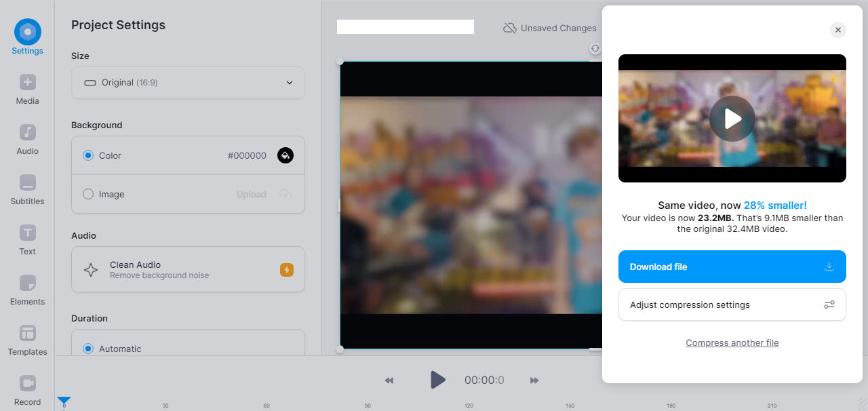Screen dimensions: 868x411
Task: Select the Audio sidebar icon
Action: coord(27,138)
